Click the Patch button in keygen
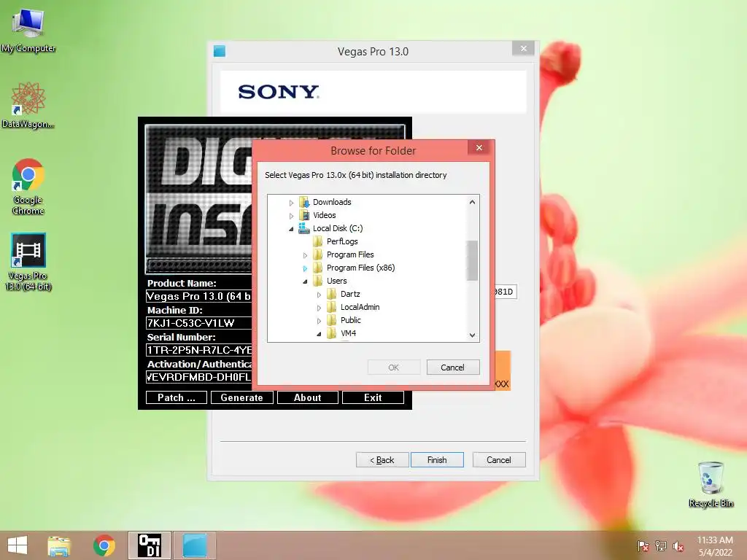This screenshot has width=747, height=560. pyautogui.click(x=177, y=397)
